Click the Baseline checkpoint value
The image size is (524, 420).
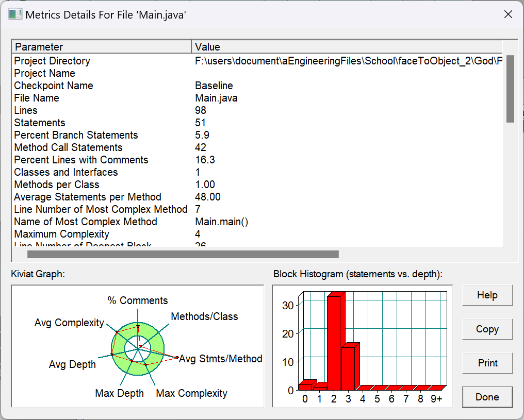[214, 86]
